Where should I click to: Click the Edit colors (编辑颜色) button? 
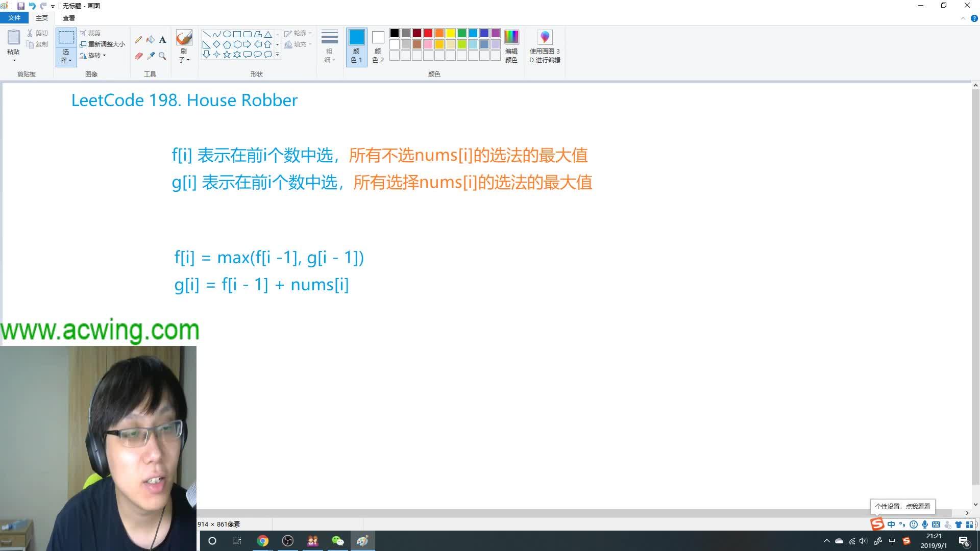[x=511, y=46]
